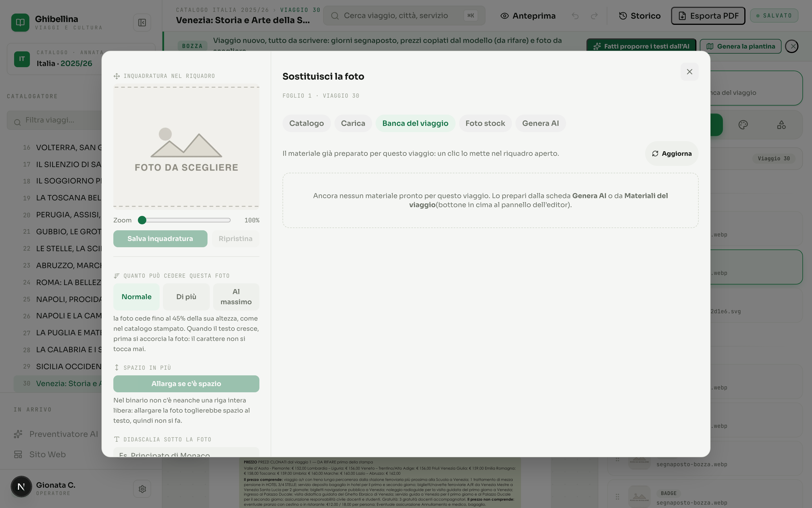Open the Catalogo Italia 2025/26 selector
Viewport: 812px width, 508px height.
pyautogui.click(x=54, y=59)
